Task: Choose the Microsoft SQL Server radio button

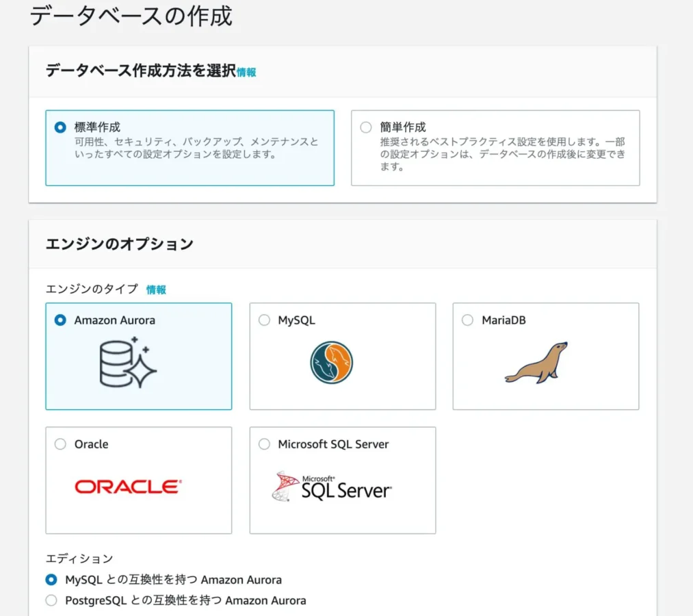Action: (x=264, y=444)
